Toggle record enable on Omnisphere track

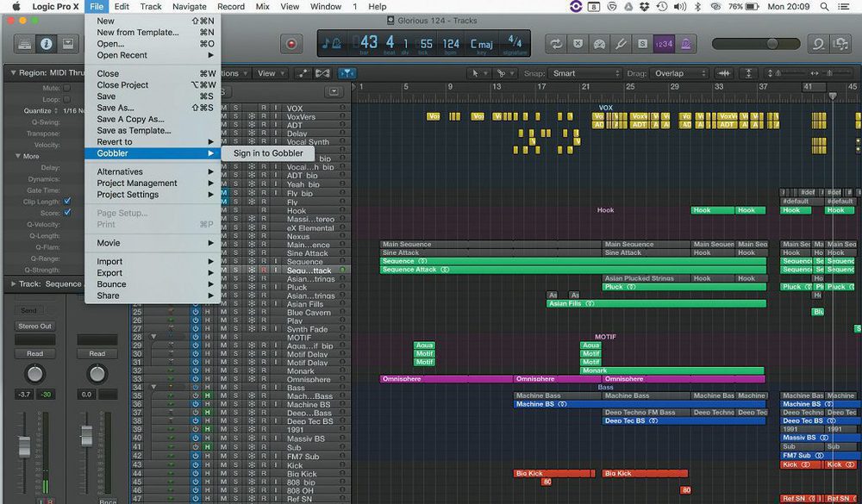[x=264, y=379]
